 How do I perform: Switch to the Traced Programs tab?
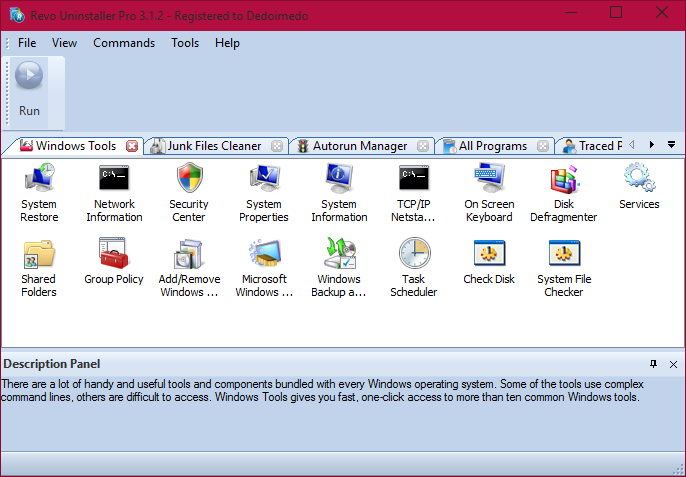tap(592, 146)
